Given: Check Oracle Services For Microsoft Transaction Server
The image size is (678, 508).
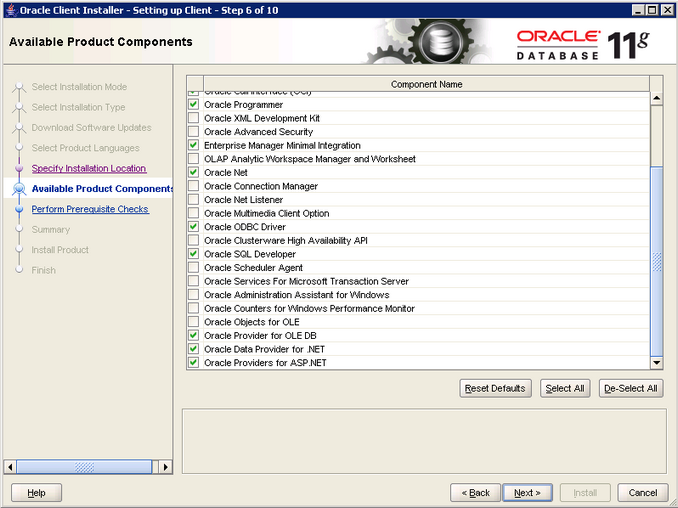Looking at the screenshot, I should click(x=193, y=281).
